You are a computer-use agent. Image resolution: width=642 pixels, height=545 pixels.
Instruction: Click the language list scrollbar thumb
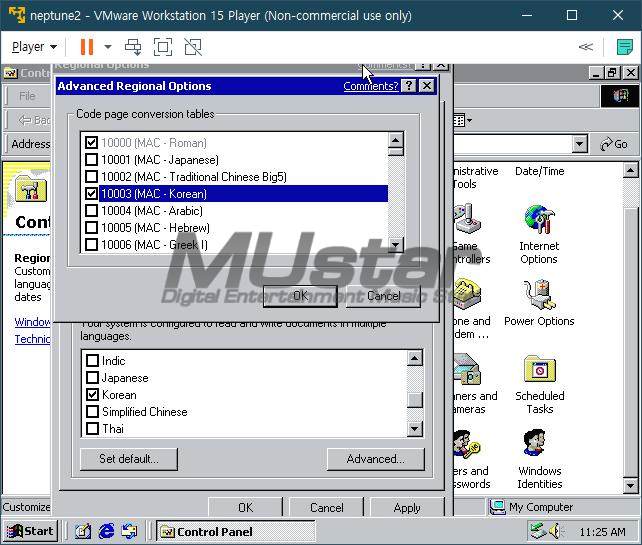pos(415,400)
